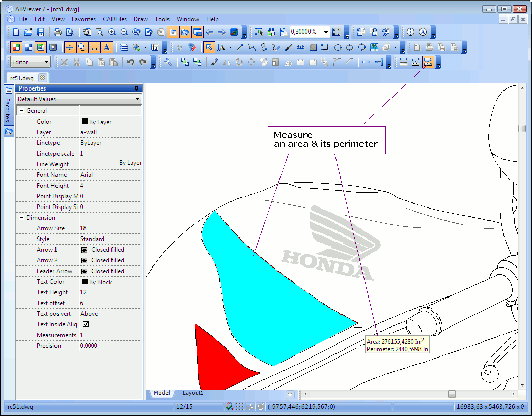Select the Circle drawing tool
The width and height of the screenshot is (532, 416).
(x=337, y=47)
